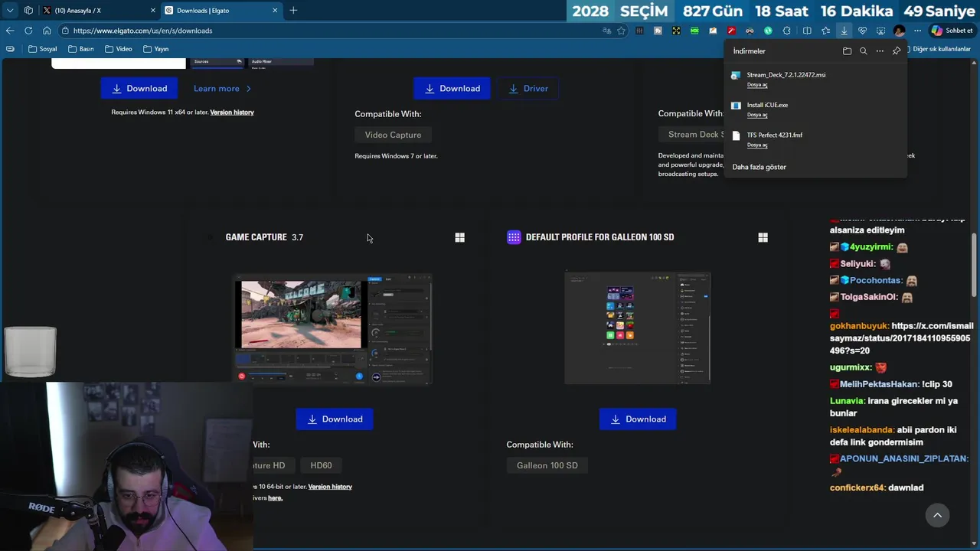Open Version history under Windows 11 requirement
Screen dimensions: 980x551
232,112
